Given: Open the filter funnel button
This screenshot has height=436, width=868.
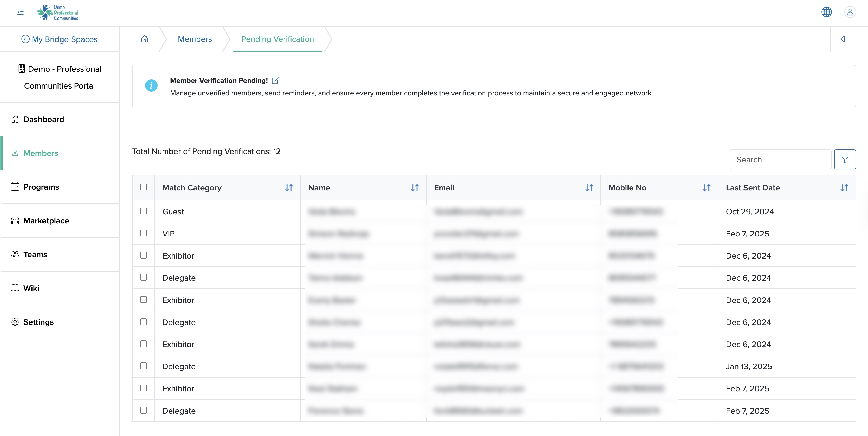Looking at the screenshot, I should 844,159.
